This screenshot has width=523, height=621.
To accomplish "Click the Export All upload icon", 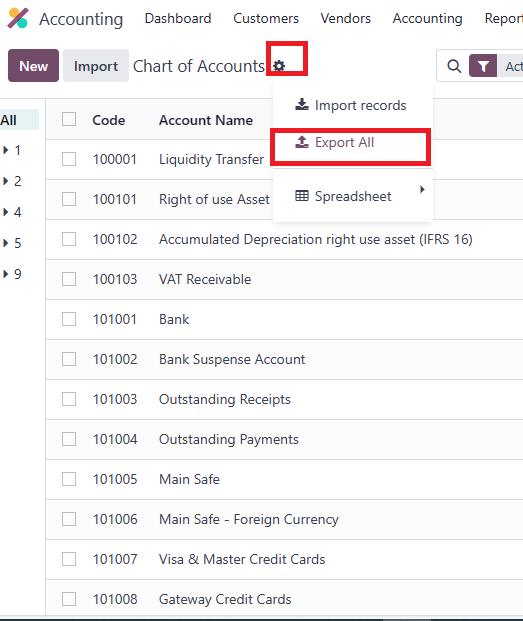I will (302, 142).
